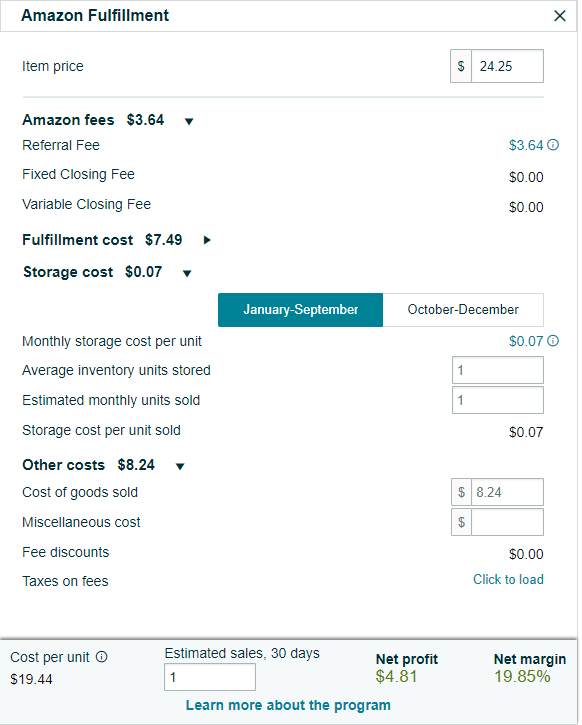The height and width of the screenshot is (725, 582).
Task: Click the Miscellaneous cost input field
Action: (508, 522)
